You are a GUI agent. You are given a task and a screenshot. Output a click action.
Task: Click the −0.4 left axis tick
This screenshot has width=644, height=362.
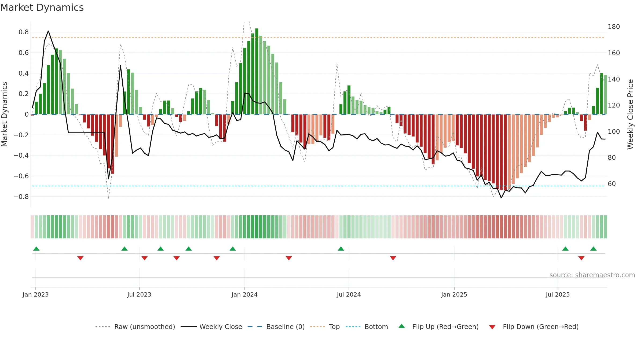coord(21,156)
